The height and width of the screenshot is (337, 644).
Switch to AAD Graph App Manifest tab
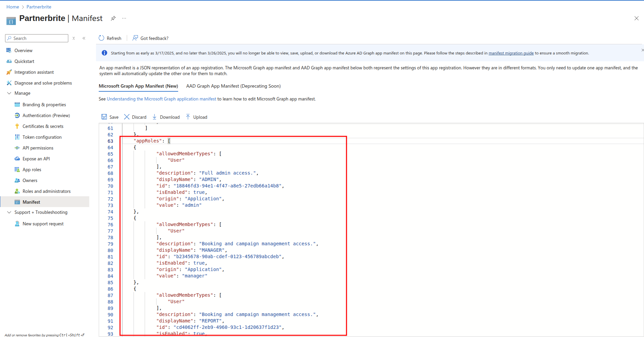coord(233,86)
